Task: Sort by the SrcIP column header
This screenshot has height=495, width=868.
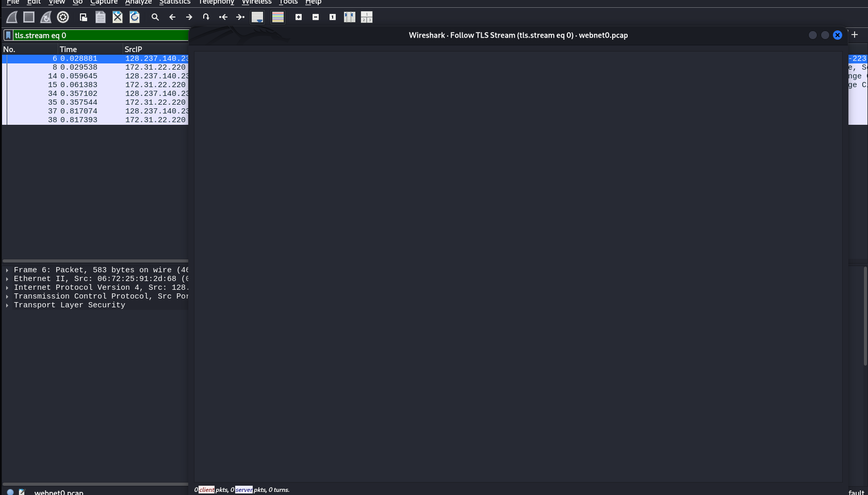Action: (x=156, y=49)
